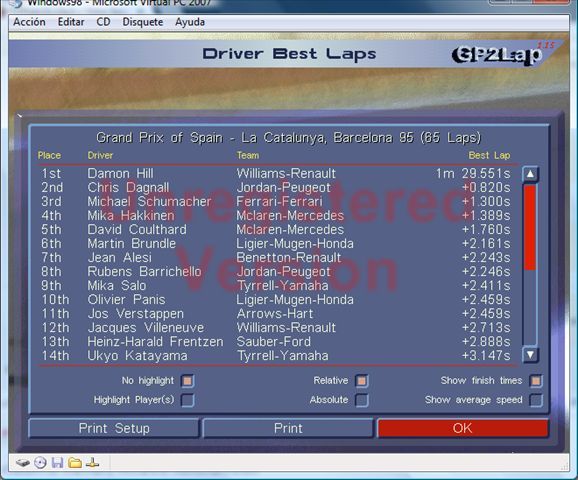The height and width of the screenshot is (480, 578).
Task: Select the Mika Salo row
Action: click(276, 285)
